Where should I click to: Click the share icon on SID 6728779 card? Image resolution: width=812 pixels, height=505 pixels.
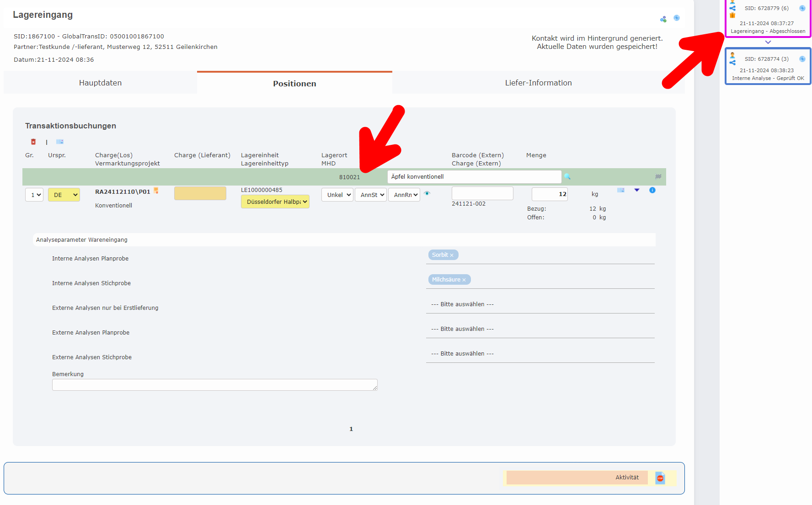732,8
